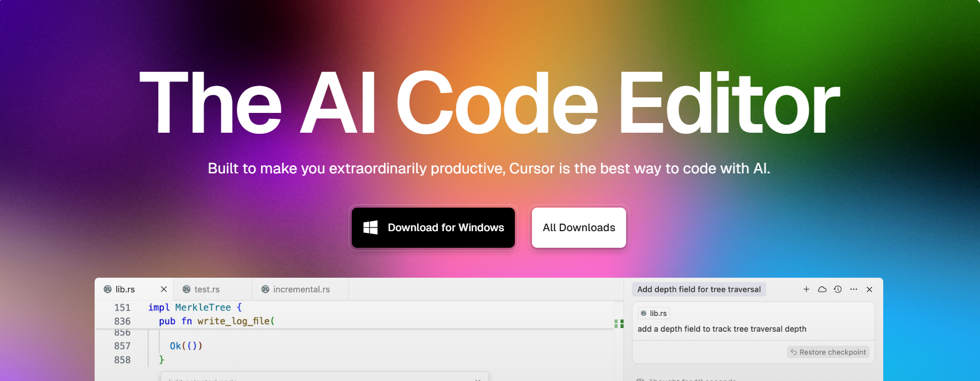Open the three-dot more options menu
The image size is (980, 381).
tap(853, 289)
